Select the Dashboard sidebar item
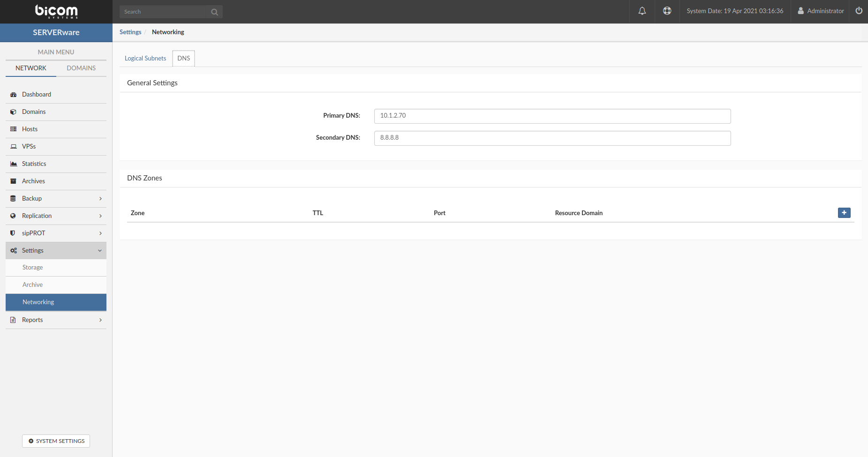Screen dimensions: 868x457 coord(36,94)
